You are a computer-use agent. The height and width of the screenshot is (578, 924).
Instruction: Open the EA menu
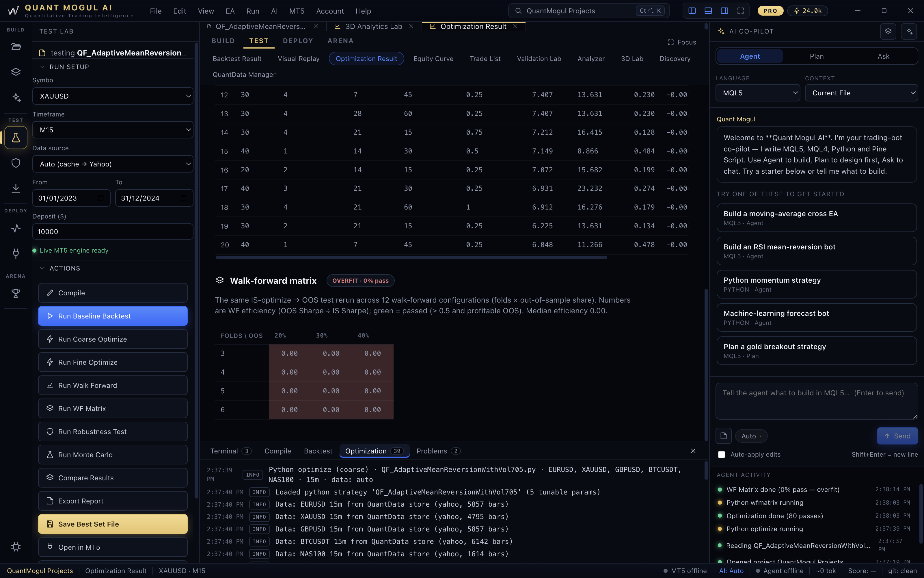230,11
